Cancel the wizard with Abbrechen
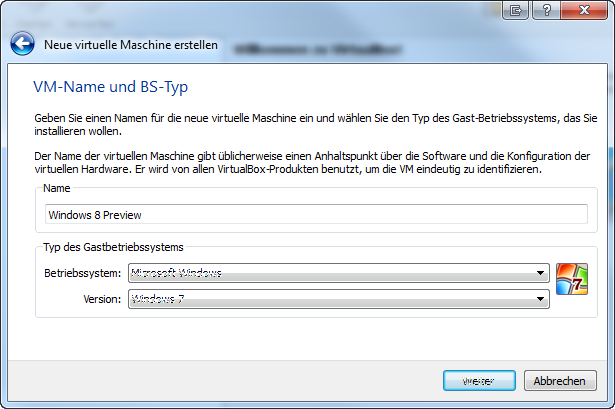Viewport: 615px width, 409px height. coord(560,381)
